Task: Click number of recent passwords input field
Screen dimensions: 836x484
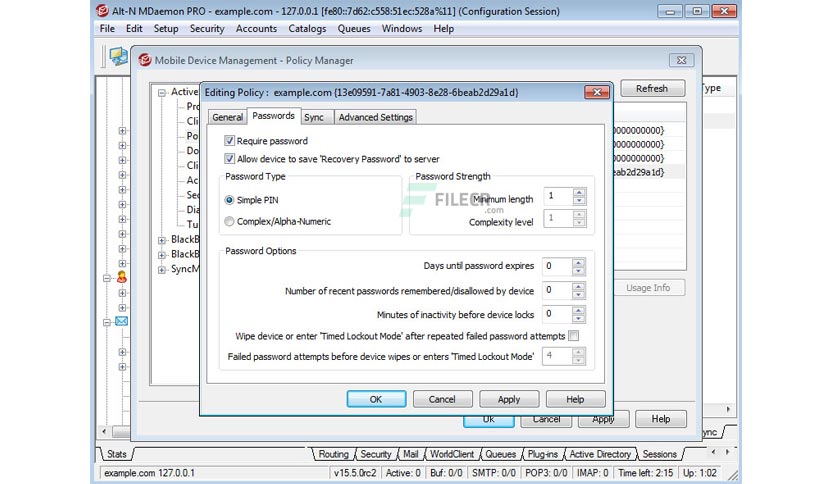Action: [x=557, y=291]
